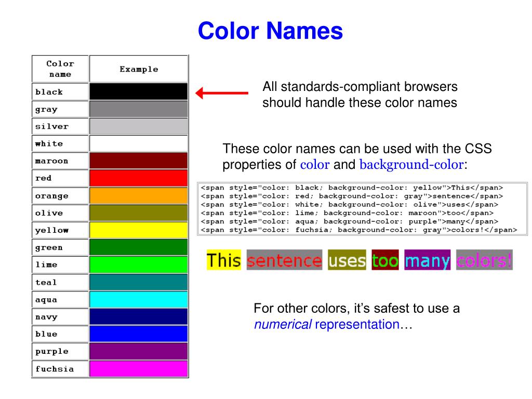Click the Example column header
The height and width of the screenshot is (399, 532).
[138, 69]
